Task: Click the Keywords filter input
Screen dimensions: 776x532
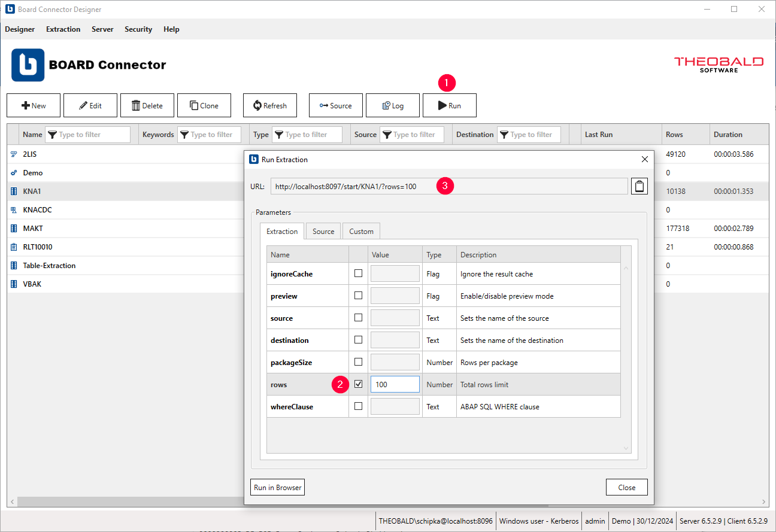Action: pos(209,135)
